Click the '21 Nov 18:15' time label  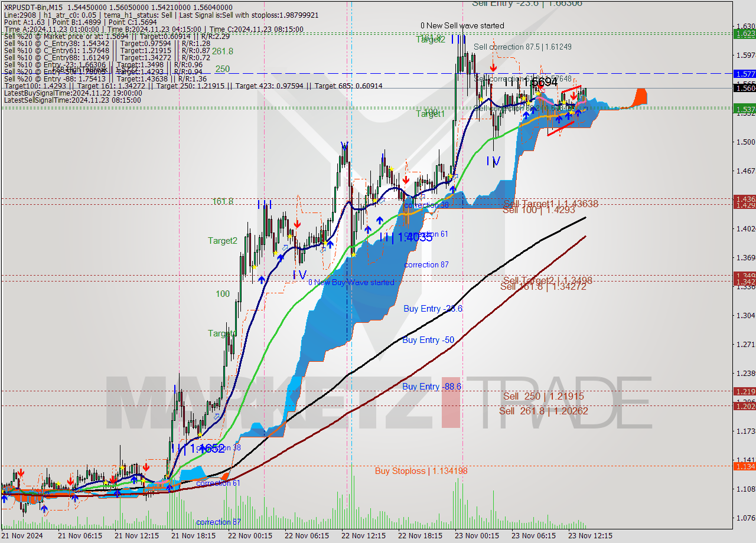point(193,535)
